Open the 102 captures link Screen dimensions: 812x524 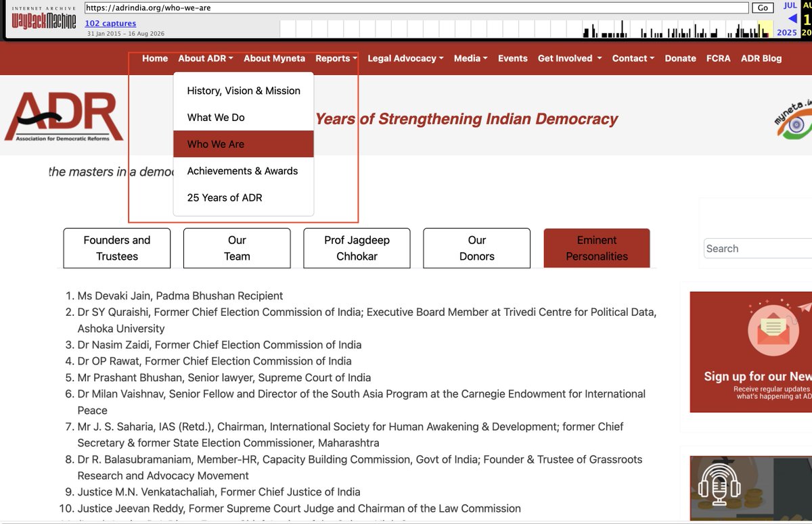coord(110,24)
